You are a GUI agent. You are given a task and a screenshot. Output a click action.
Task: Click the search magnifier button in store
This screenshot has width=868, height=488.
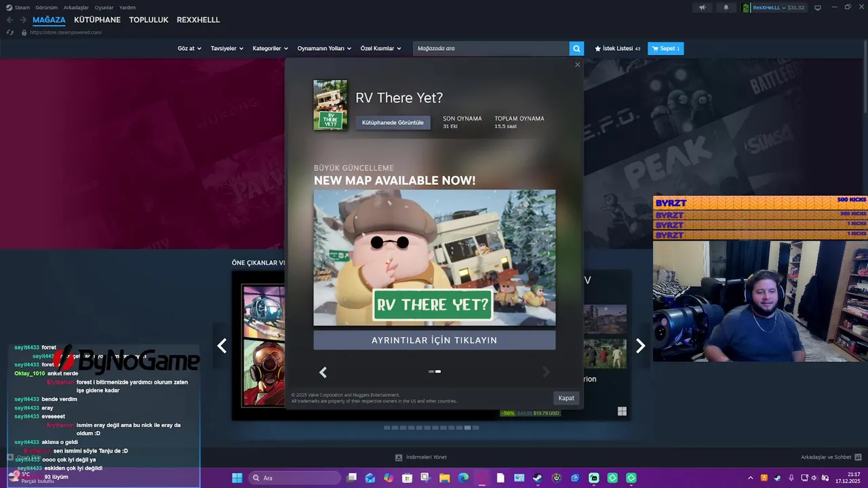pos(576,48)
